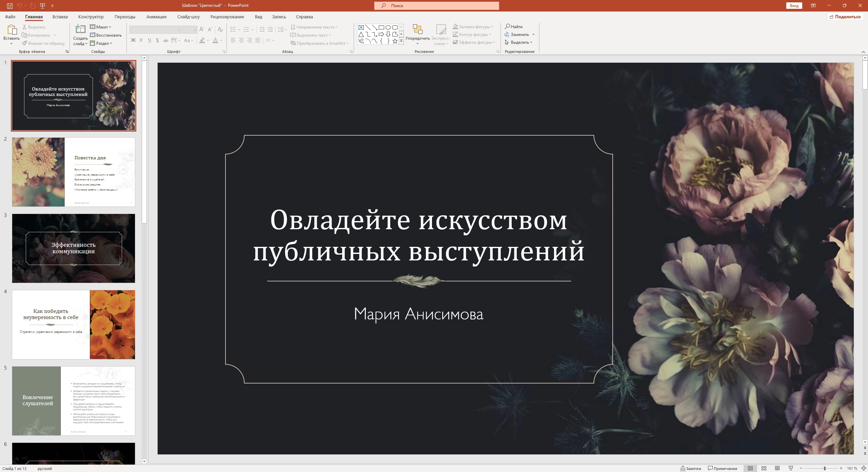
Task: Click the Поделиться button
Action: tap(846, 16)
